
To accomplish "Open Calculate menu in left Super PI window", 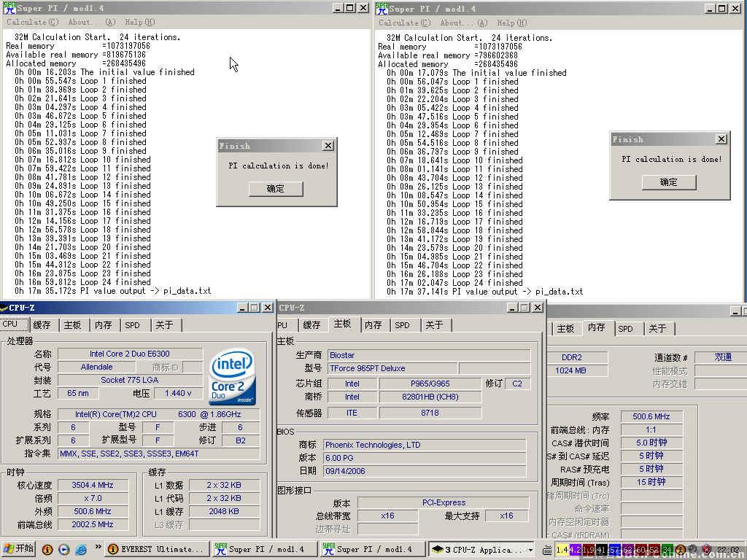I will pos(32,22).
